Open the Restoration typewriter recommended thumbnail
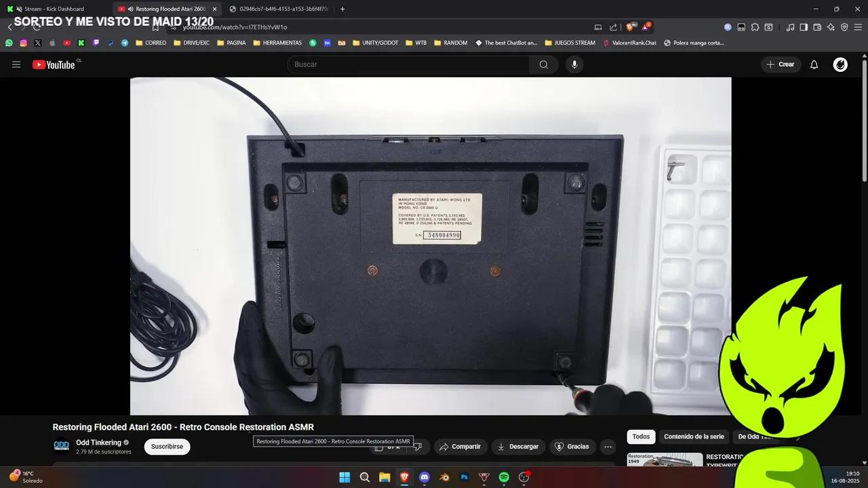The height and width of the screenshot is (488, 868). point(665,459)
